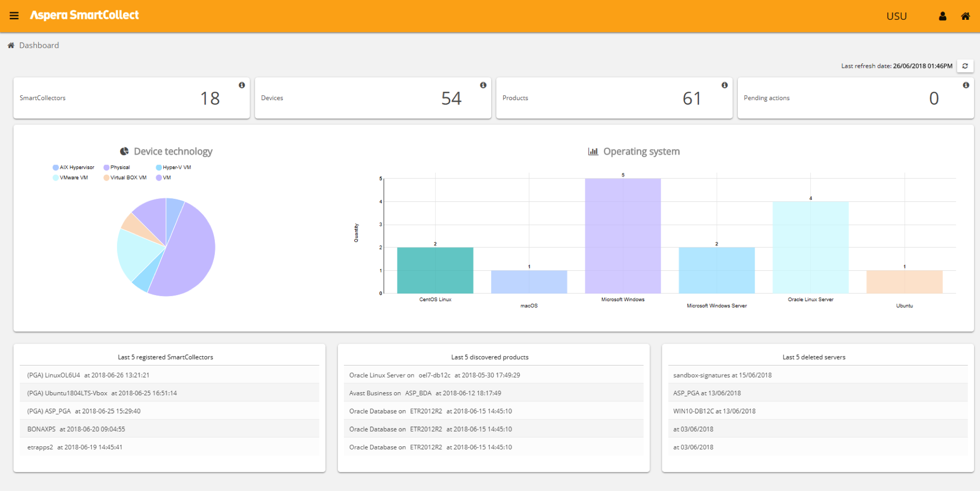This screenshot has width=980, height=491.
Task: Click Devices card info icon
Action: click(x=483, y=85)
